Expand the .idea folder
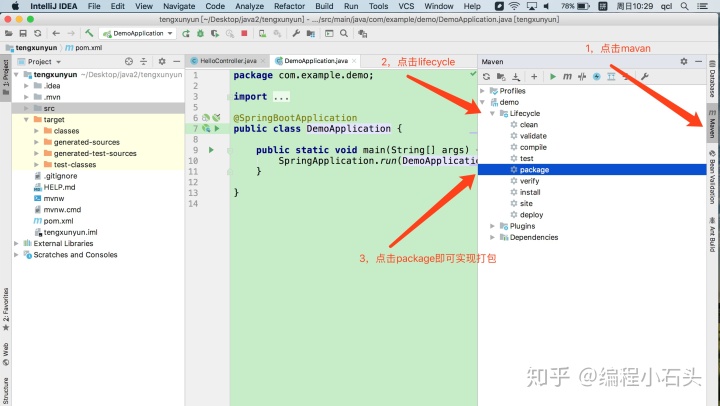This screenshot has width=720, height=406. (x=26, y=86)
